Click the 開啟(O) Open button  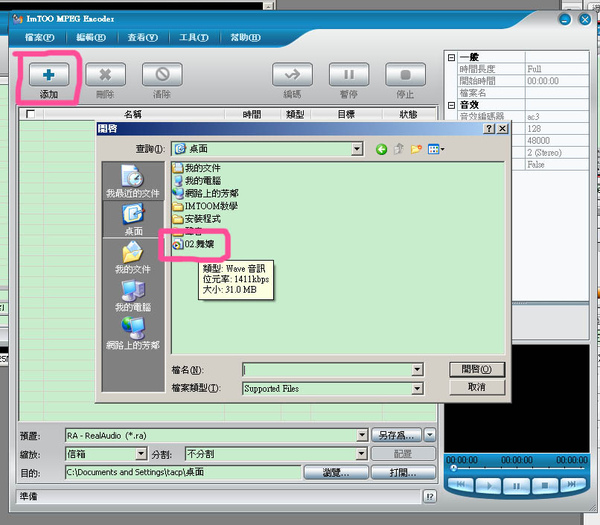point(477,369)
